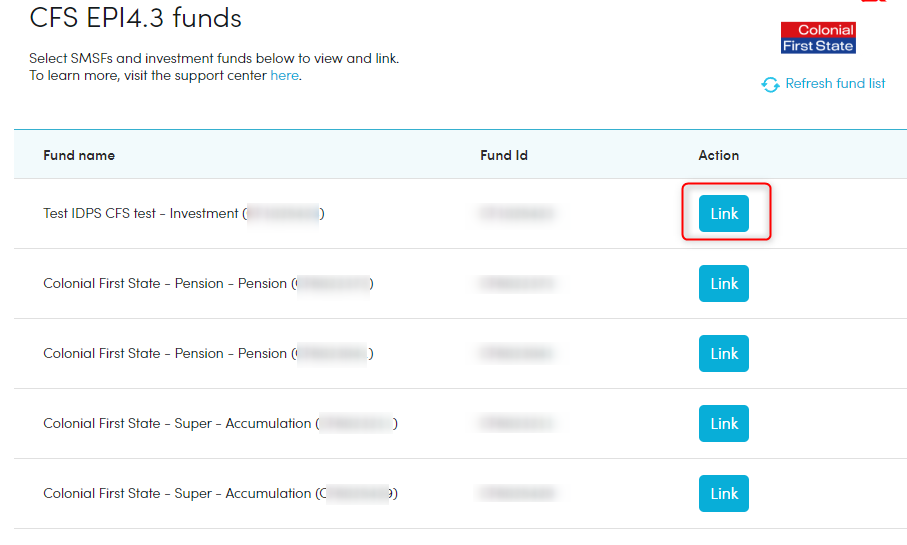Viewport: 907px width, 545px height.
Task: Click the Fund name column header
Action: click(79, 155)
